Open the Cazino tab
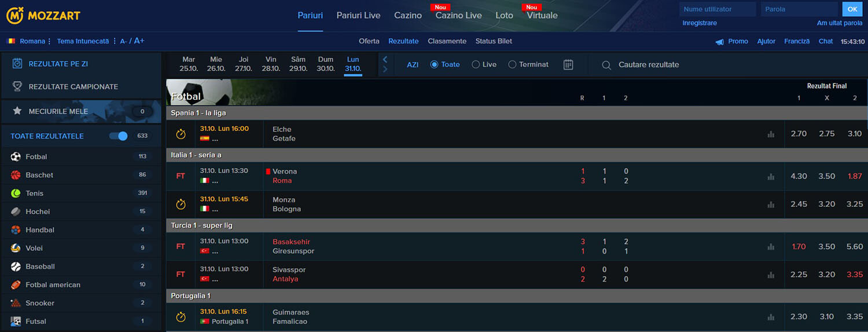 (408, 16)
